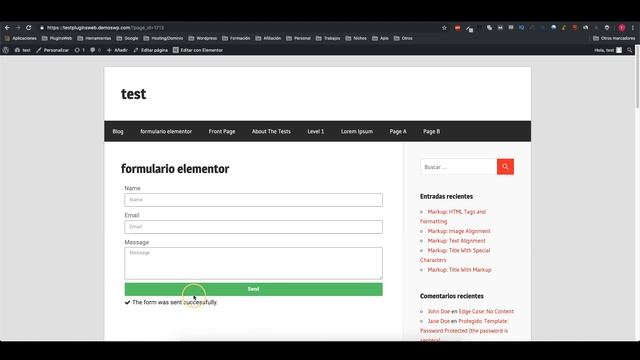640x360 pixels.
Task: Click the red extension icon next to the star
Action: (x=458, y=28)
